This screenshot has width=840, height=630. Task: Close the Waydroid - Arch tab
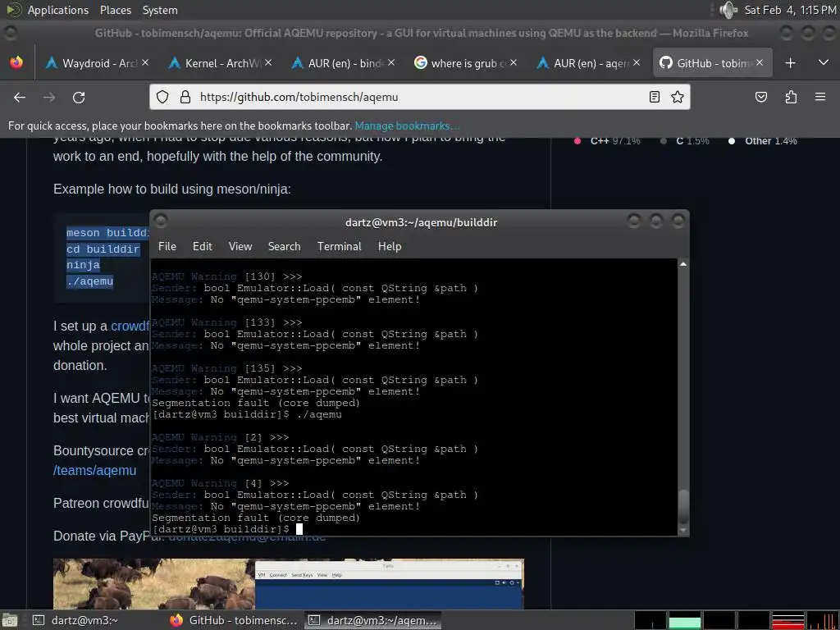[146, 62]
